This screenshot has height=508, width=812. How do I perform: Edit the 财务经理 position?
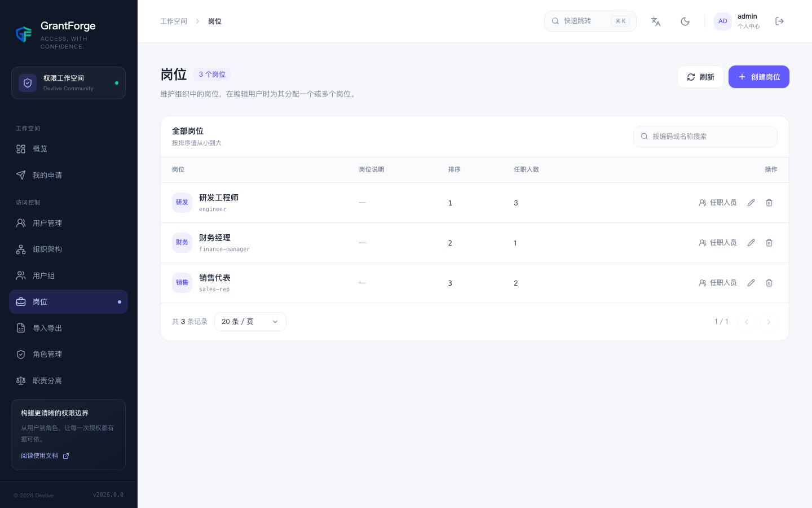coord(751,243)
